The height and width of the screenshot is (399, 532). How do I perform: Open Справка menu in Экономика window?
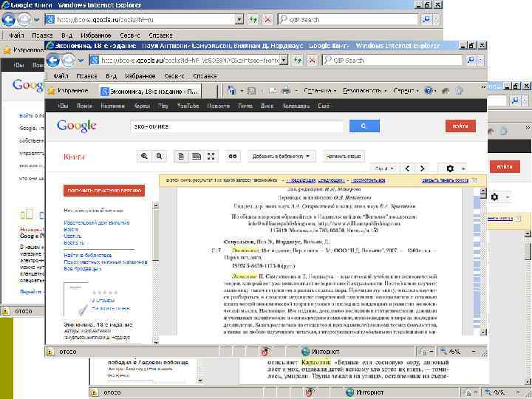(205, 76)
